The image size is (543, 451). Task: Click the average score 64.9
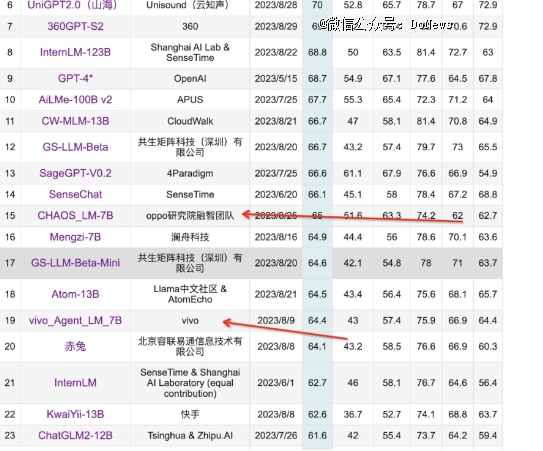(x=317, y=237)
